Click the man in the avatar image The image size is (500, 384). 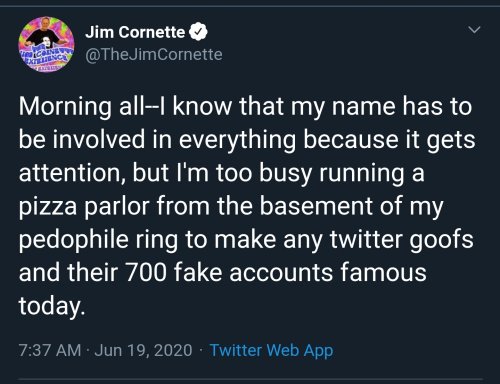(46, 32)
